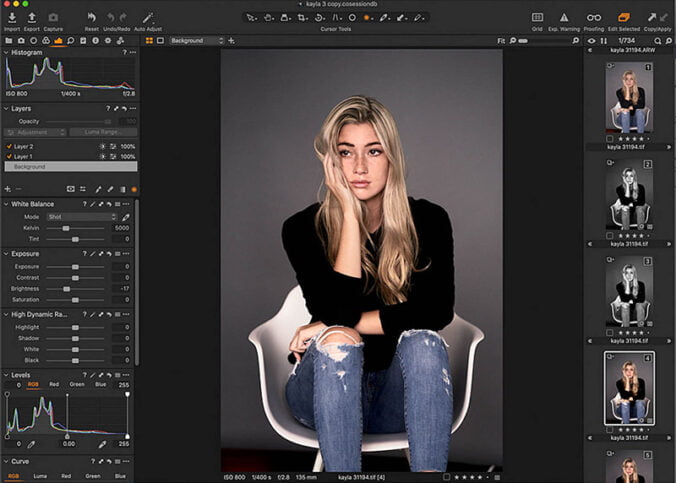Collapse the Histogram panel
The height and width of the screenshot is (483, 676).
click(6, 52)
